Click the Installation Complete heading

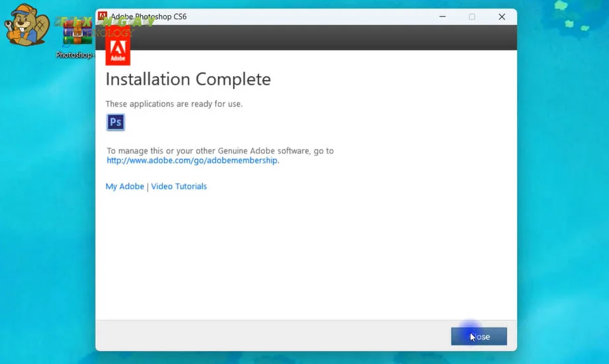pos(188,79)
